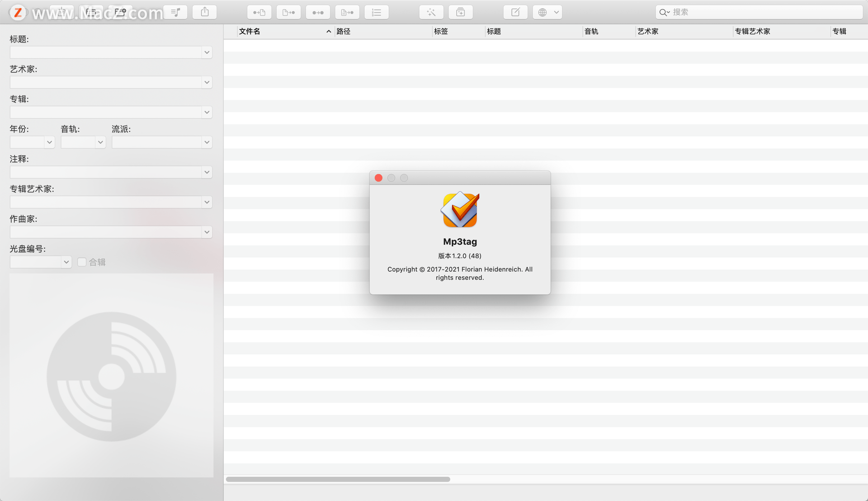Image resolution: width=868 pixels, height=501 pixels.
Task: Close the Mp3tag about dialog
Action: point(379,178)
